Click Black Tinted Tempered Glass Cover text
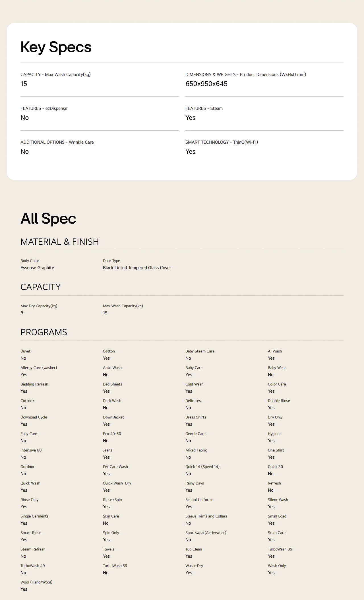Image resolution: width=364 pixels, height=600 pixels. click(137, 268)
